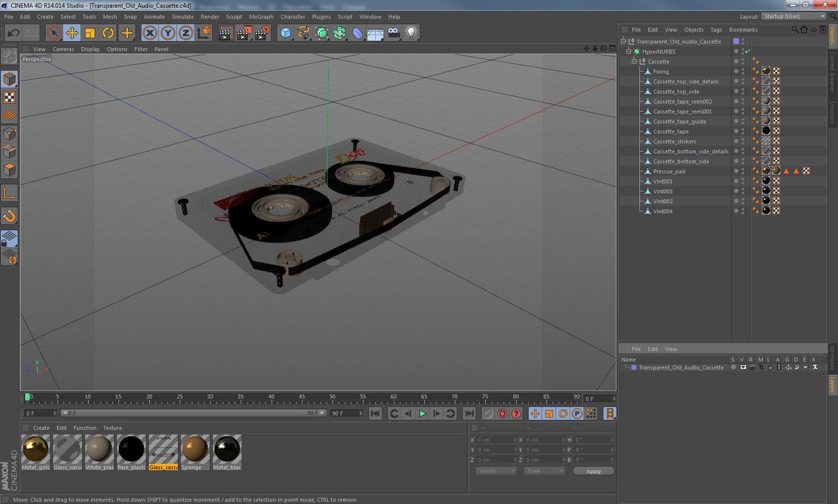The image size is (838, 504).
Task: Click the Apply button
Action: [594, 471]
